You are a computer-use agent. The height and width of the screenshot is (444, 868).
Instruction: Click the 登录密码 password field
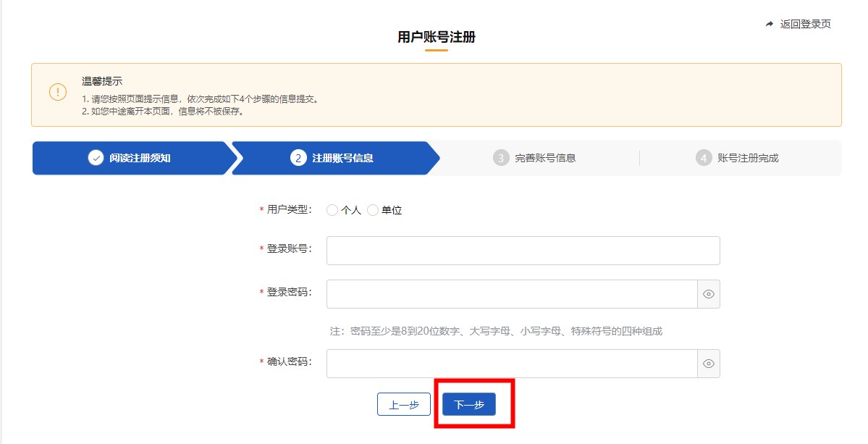(507, 293)
